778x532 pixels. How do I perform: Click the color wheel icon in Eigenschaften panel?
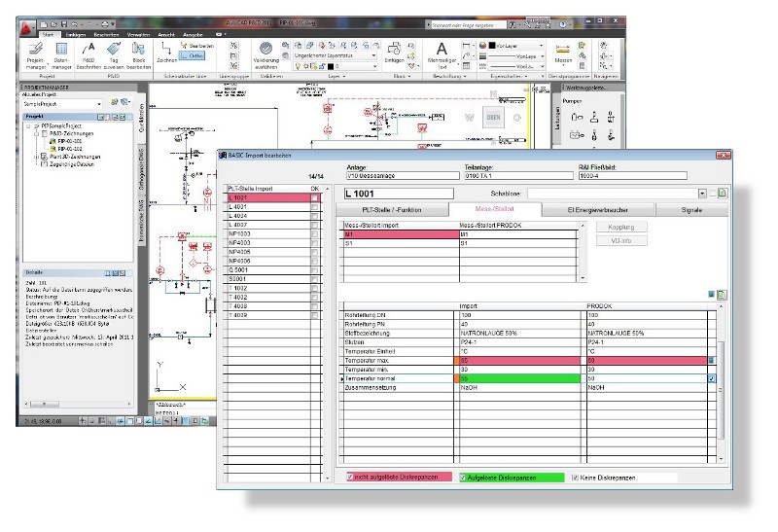tap(482, 45)
